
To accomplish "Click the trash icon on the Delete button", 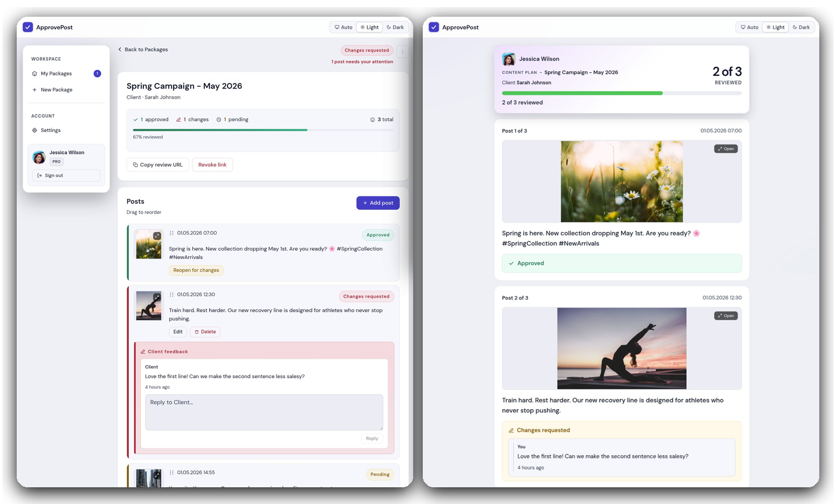I will coord(197,331).
